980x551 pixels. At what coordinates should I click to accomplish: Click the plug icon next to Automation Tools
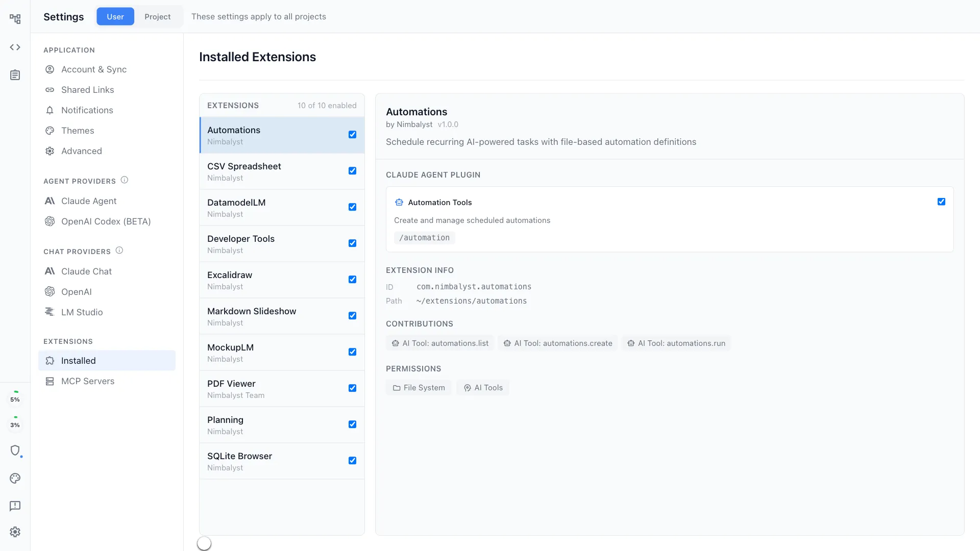click(399, 202)
